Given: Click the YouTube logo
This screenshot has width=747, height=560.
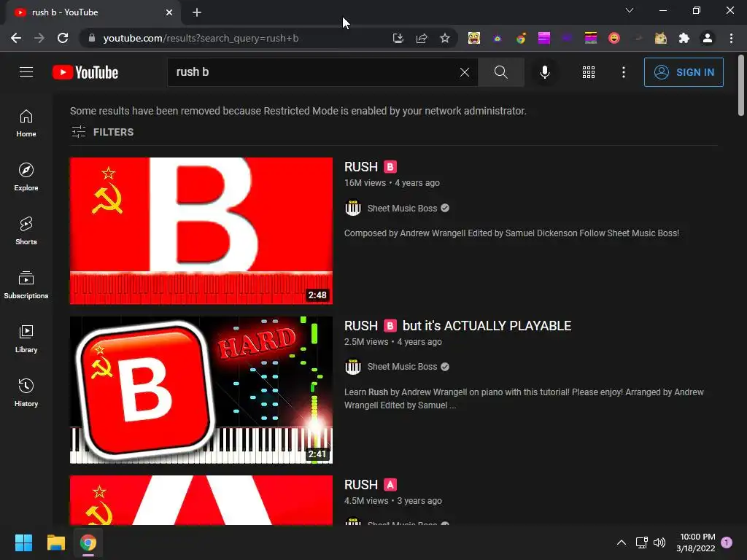Looking at the screenshot, I should (85, 72).
